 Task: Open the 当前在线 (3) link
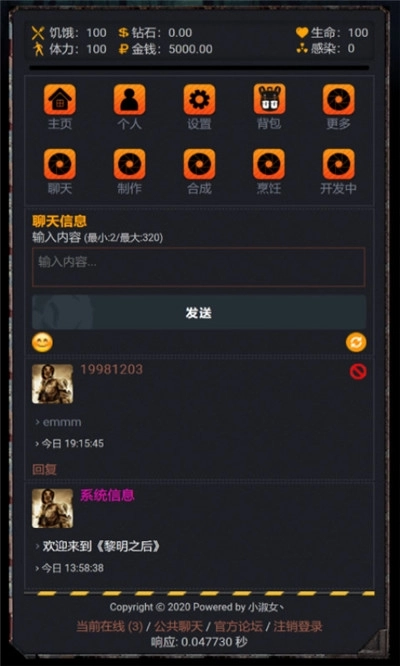[x=109, y=626]
